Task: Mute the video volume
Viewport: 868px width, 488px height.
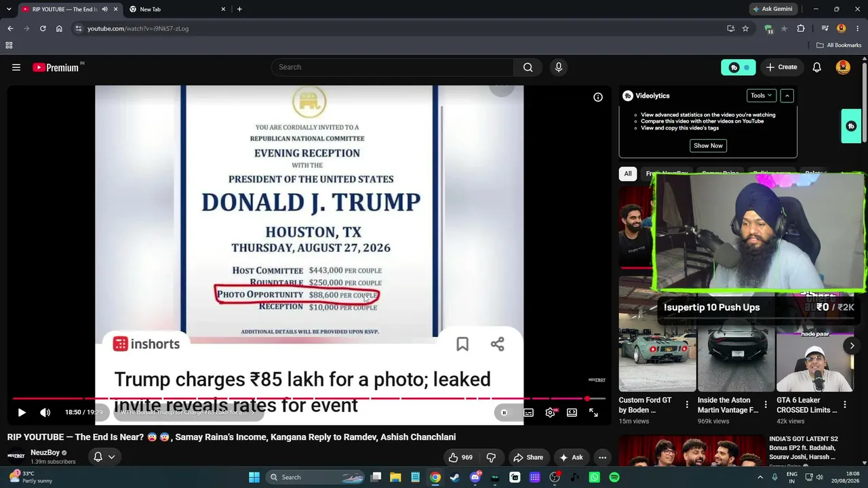Action: click(45, 412)
